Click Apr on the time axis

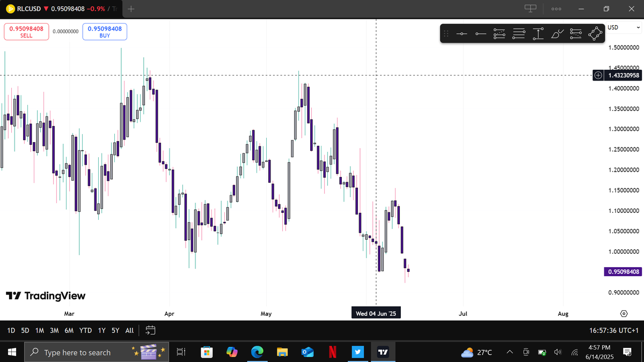click(170, 314)
